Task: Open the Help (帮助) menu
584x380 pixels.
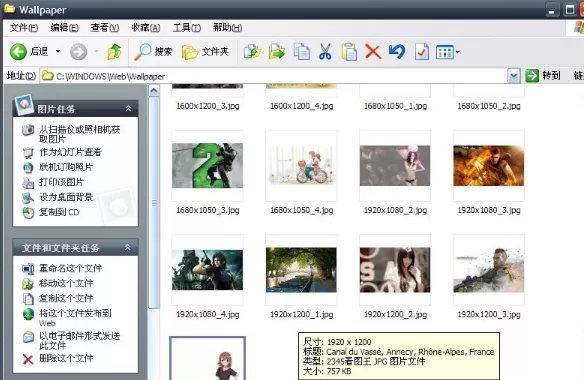Action: pos(227,28)
